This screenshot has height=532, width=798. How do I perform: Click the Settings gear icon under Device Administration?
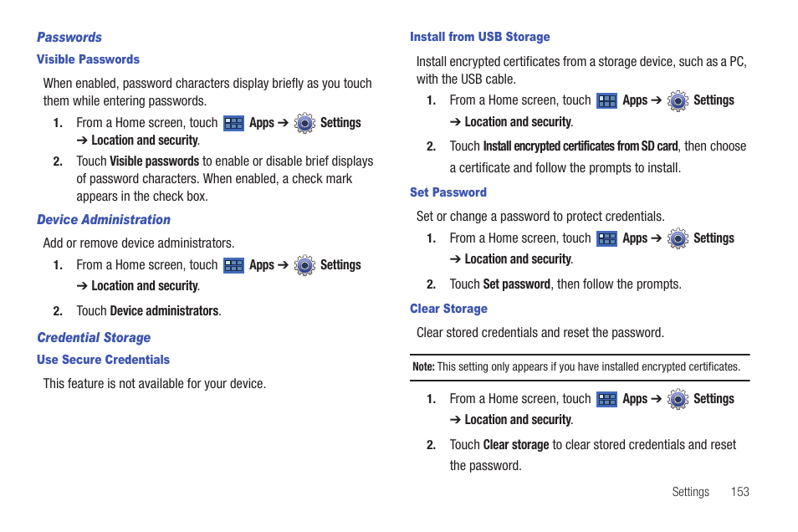(304, 265)
